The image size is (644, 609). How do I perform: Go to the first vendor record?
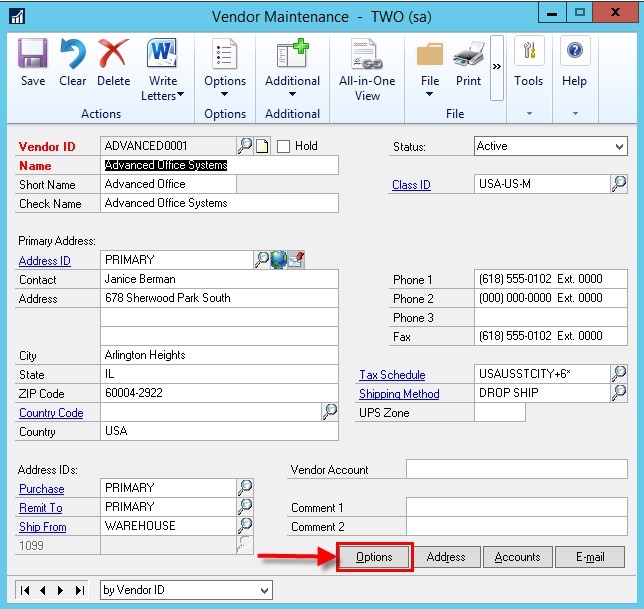25,591
